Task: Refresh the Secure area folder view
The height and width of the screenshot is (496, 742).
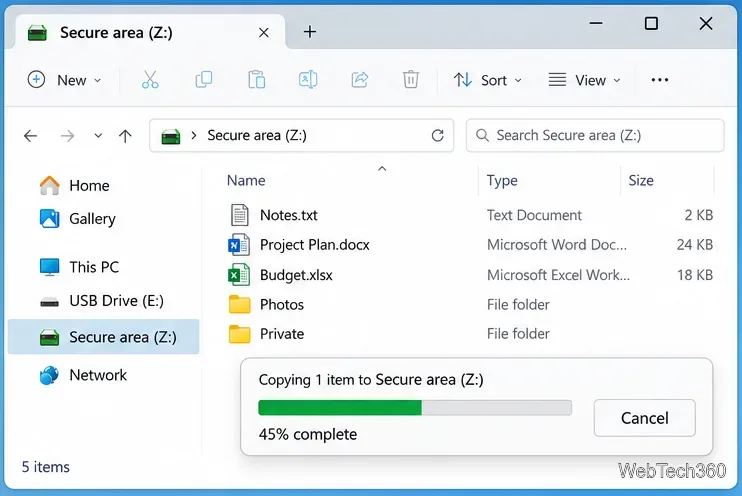Action: (438, 136)
